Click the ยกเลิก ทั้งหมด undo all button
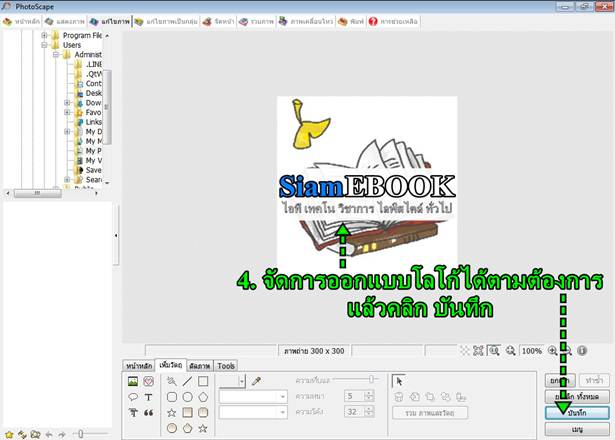The height and width of the screenshot is (440, 615). (x=577, y=396)
